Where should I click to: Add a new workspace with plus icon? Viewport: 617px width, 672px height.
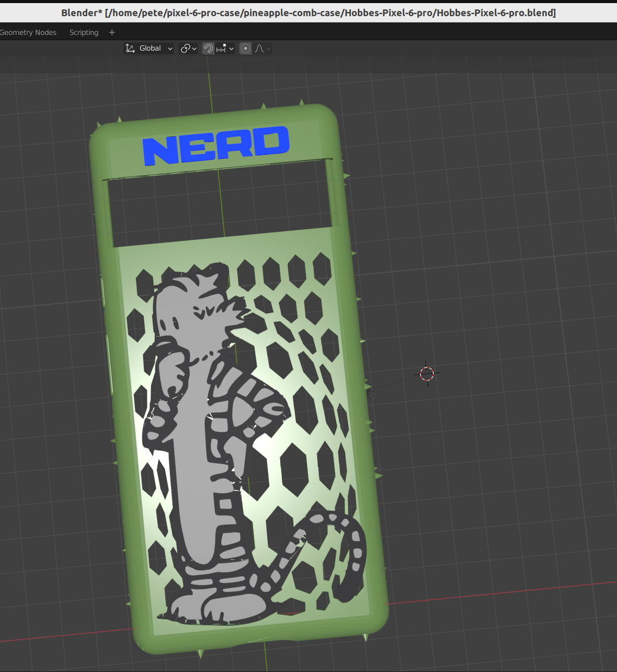pos(112,32)
